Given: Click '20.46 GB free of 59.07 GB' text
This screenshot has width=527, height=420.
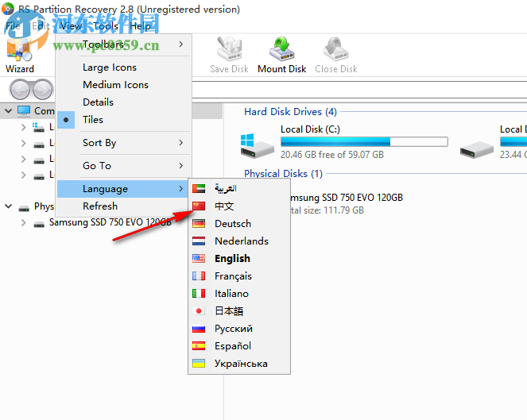Looking at the screenshot, I should (332, 155).
